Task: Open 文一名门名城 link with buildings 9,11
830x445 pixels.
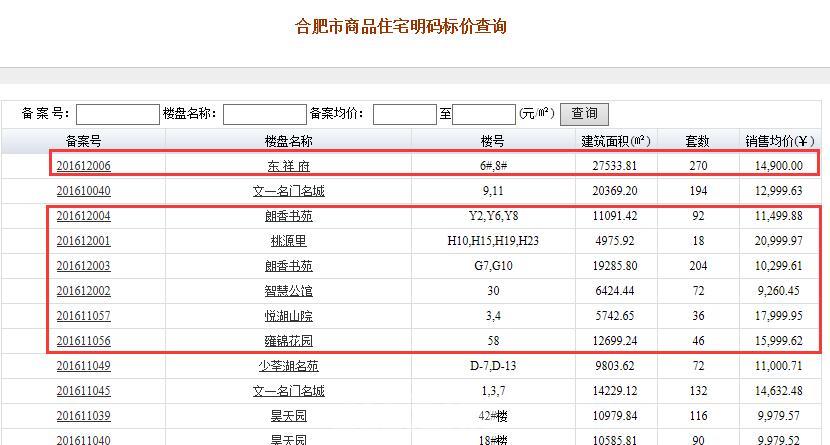Action: 289,191
